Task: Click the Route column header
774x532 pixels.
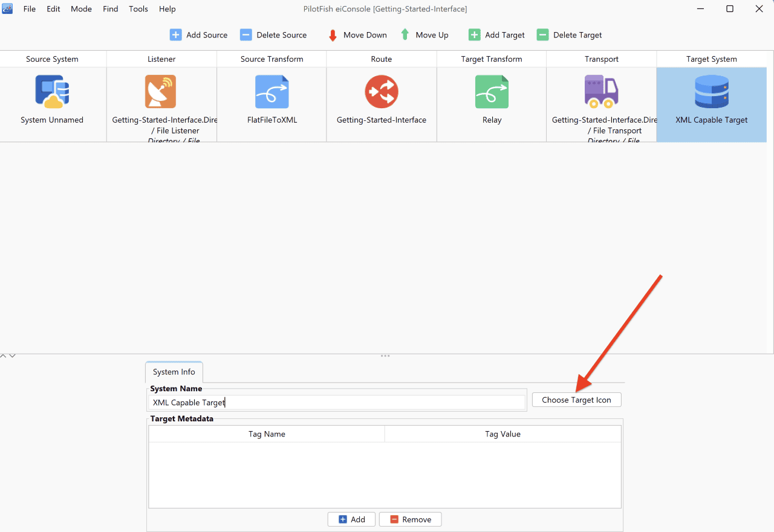Action: click(382, 59)
